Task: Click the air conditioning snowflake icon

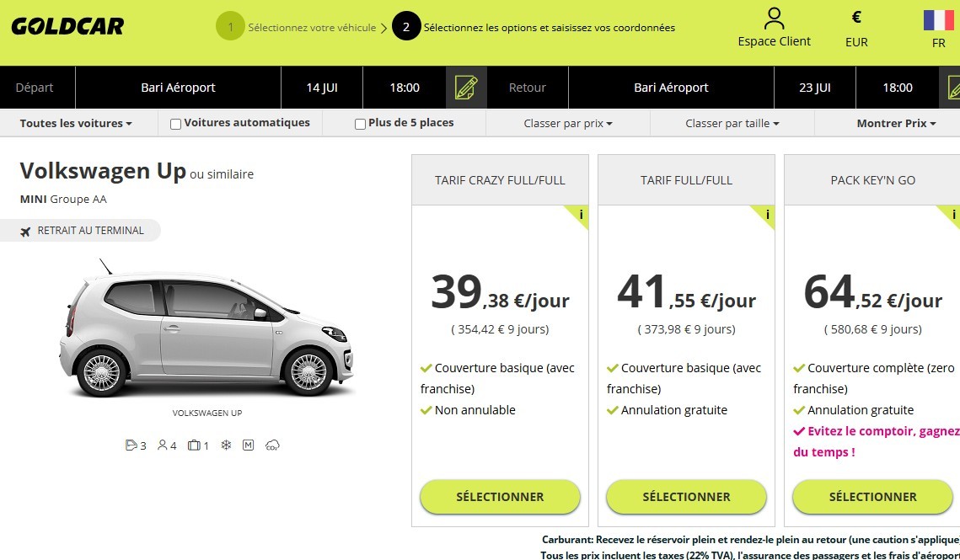Action: 226,445
